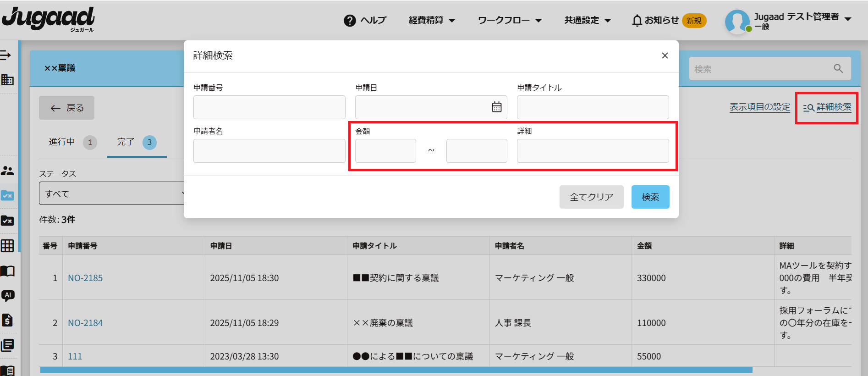Expand the sidebar menu arrow icon
This screenshot has height=376, width=868.
pyautogui.click(x=6, y=55)
